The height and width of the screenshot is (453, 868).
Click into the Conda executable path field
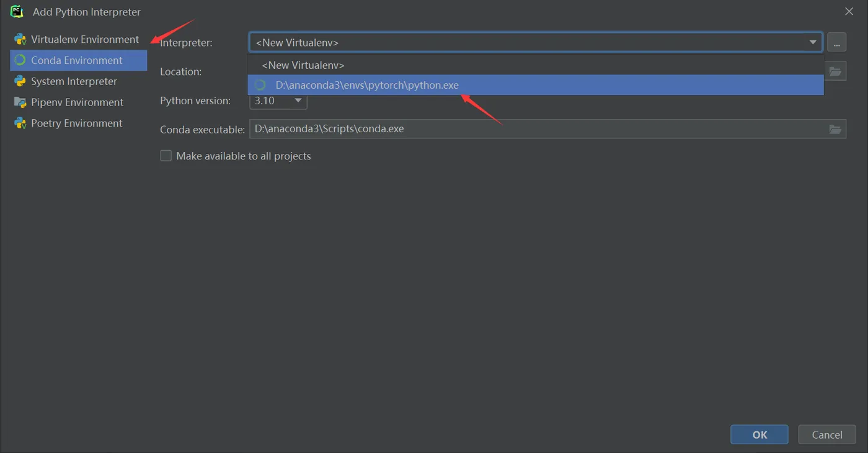(537, 129)
